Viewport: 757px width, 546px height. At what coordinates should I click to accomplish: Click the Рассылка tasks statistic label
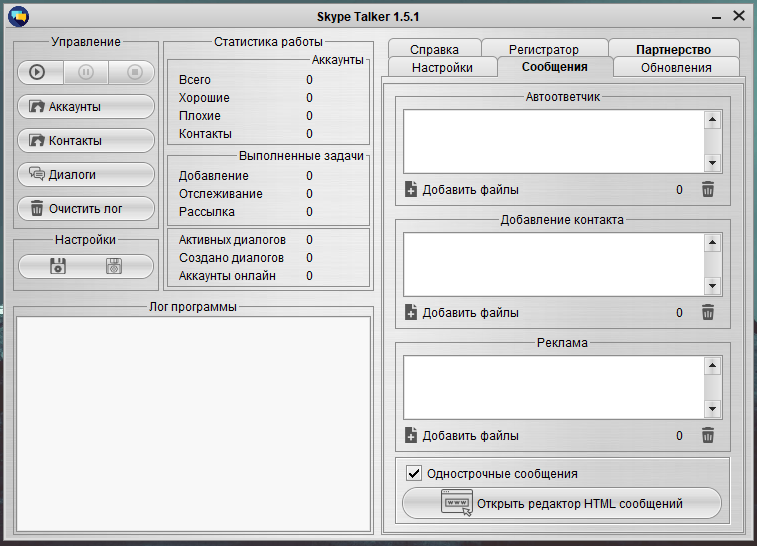coord(207,211)
